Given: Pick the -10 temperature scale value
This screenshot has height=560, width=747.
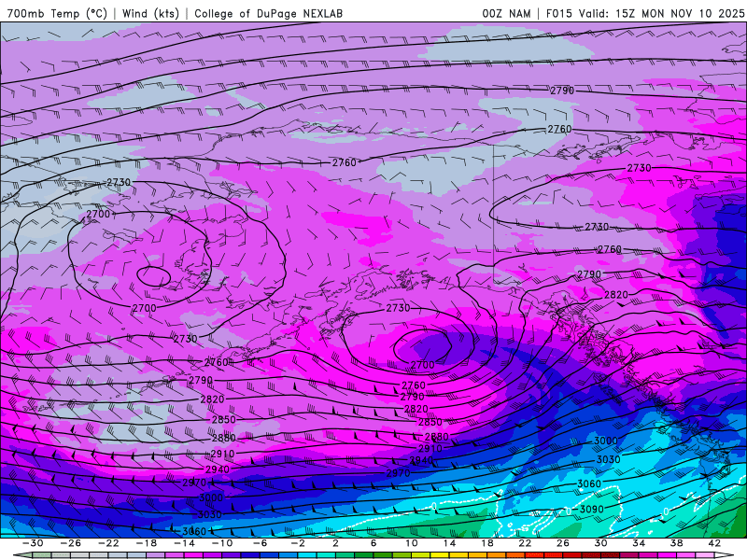Looking at the screenshot, I should 222,543.
